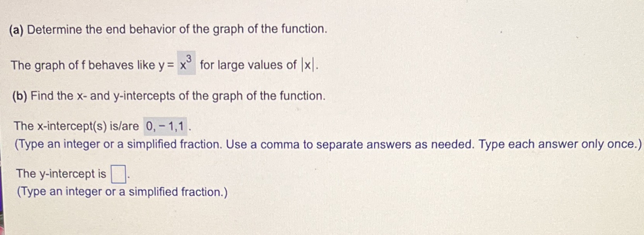Viewport: 644px width, 235px height.
Task: Click the phrase 'for large values of |x|'
Action: pyautogui.click(x=249, y=65)
